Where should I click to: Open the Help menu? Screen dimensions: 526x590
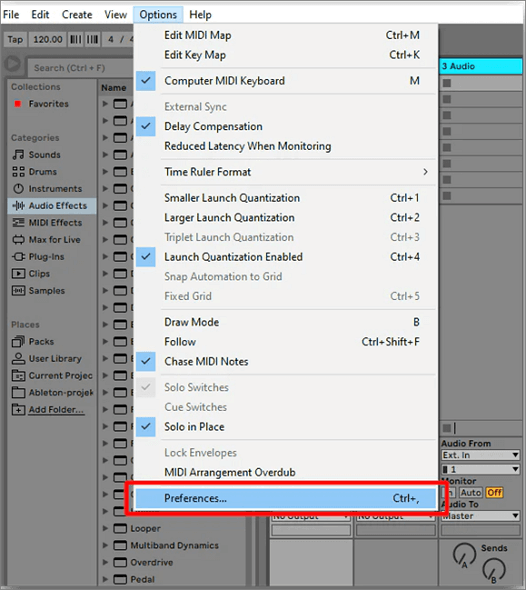click(x=201, y=15)
